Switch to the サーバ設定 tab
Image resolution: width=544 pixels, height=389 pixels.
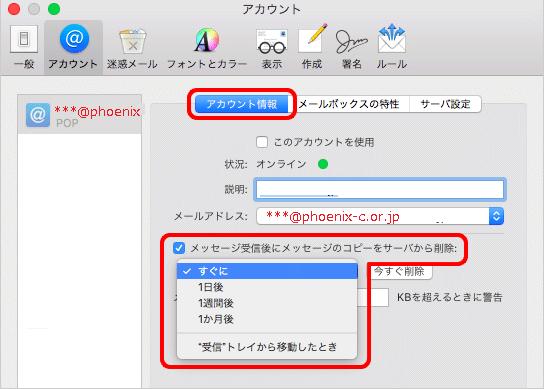tap(445, 104)
